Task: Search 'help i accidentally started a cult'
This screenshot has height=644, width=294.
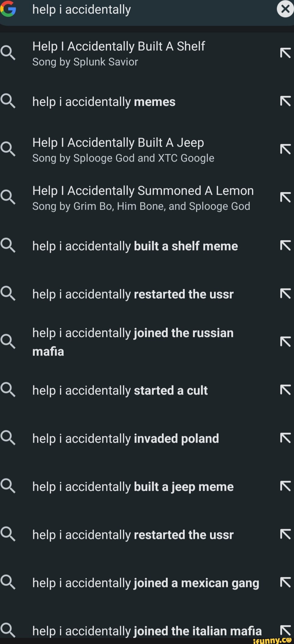Action: 120,391
